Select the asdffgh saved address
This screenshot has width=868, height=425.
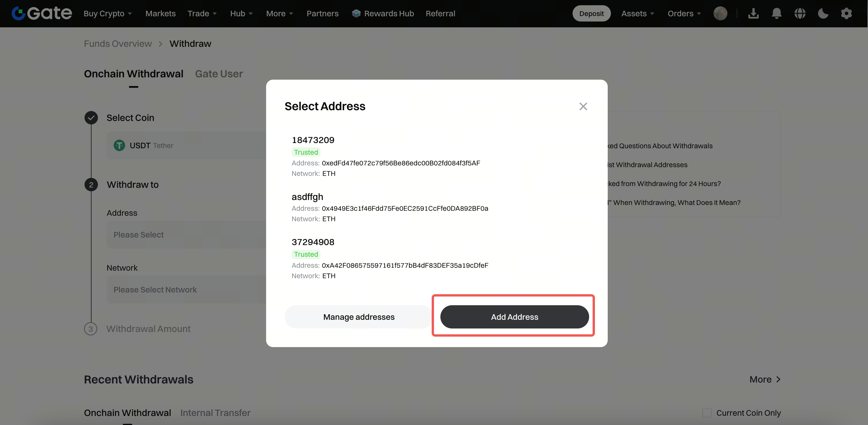pos(437,207)
